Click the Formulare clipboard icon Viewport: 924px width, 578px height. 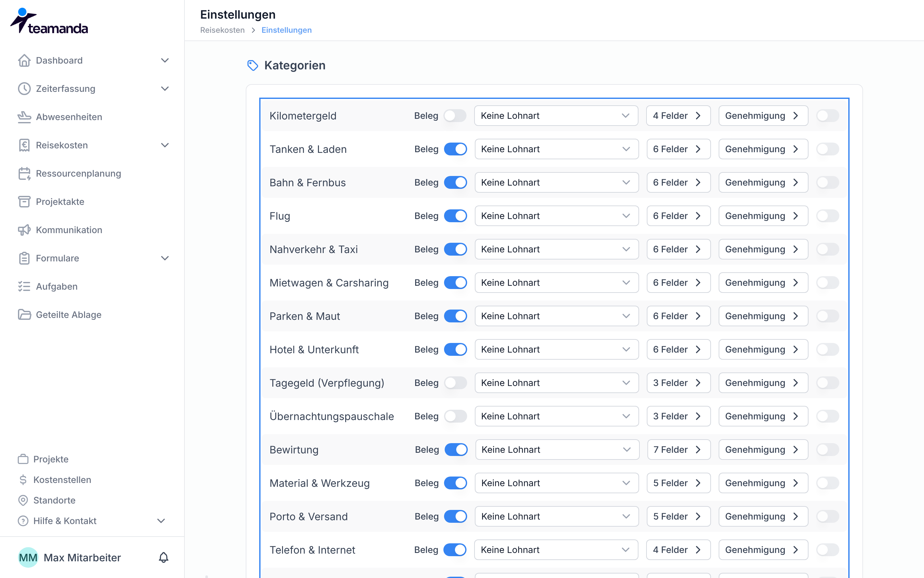pyautogui.click(x=24, y=258)
